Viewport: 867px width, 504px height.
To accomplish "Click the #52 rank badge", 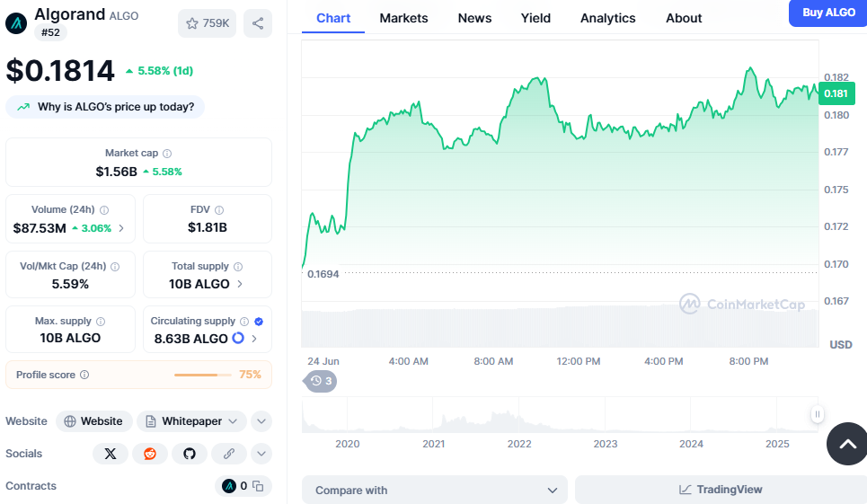I will pyautogui.click(x=50, y=32).
